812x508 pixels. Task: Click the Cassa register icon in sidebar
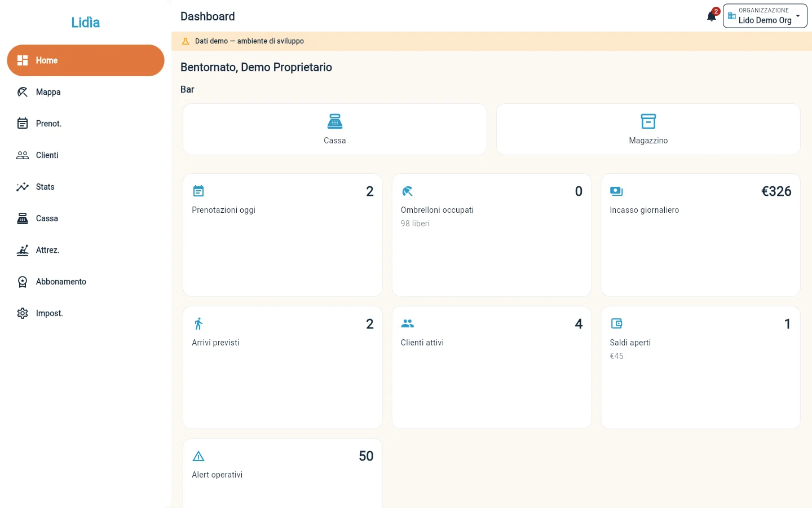click(23, 218)
